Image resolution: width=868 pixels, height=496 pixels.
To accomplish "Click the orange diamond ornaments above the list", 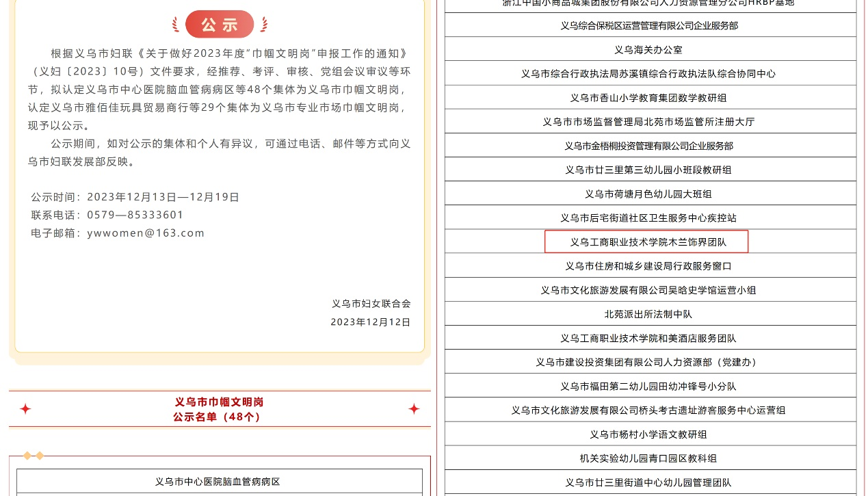I will pyautogui.click(x=34, y=456).
